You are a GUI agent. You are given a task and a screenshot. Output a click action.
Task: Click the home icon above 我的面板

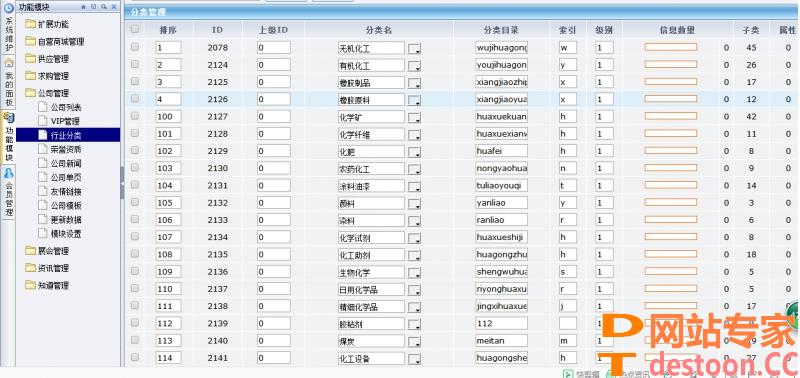click(x=9, y=63)
